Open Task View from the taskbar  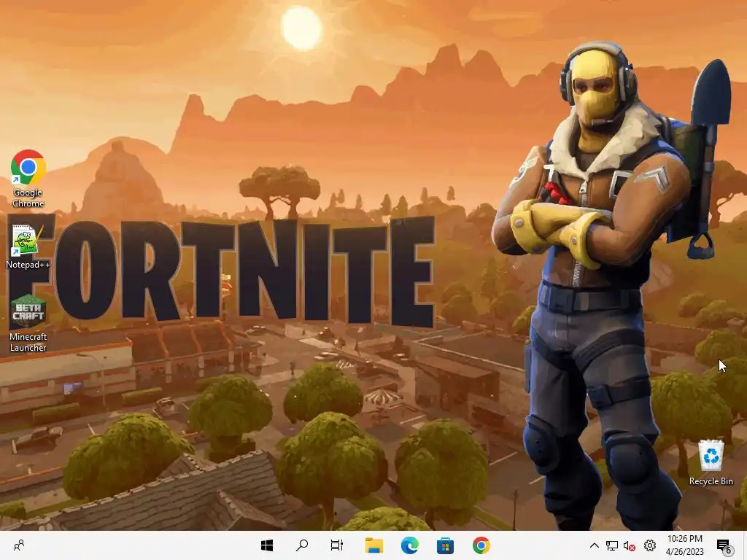tap(337, 545)
